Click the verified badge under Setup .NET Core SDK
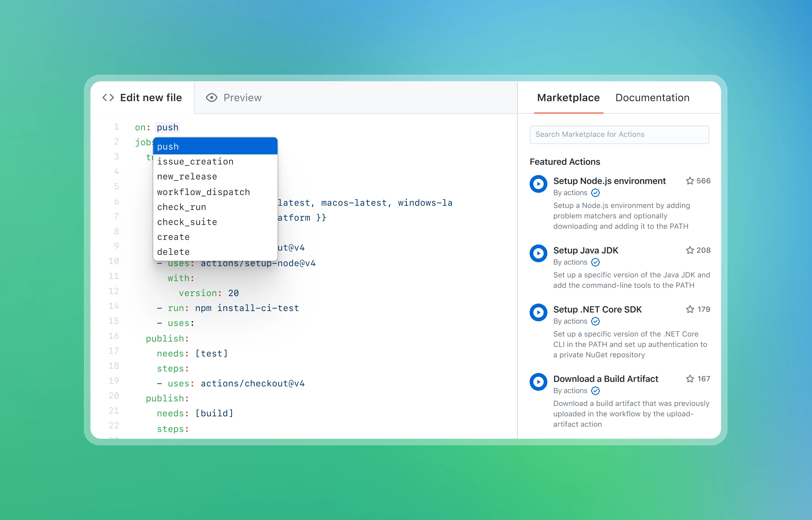Viewport: 812px width, 520px height. tap(595, 321)
